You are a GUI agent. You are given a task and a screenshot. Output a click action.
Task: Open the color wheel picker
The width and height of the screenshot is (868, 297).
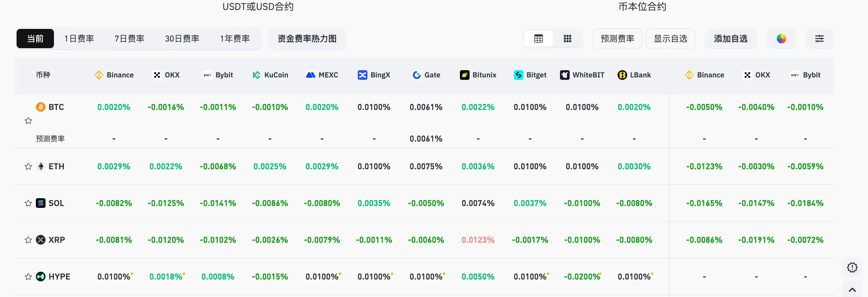click(x=782, y=38)
